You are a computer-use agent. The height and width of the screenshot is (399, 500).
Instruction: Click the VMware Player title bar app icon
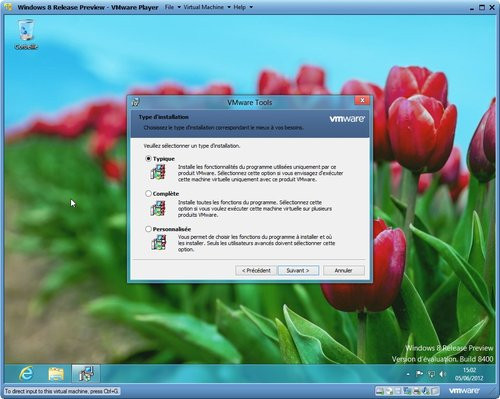point(8,7)
